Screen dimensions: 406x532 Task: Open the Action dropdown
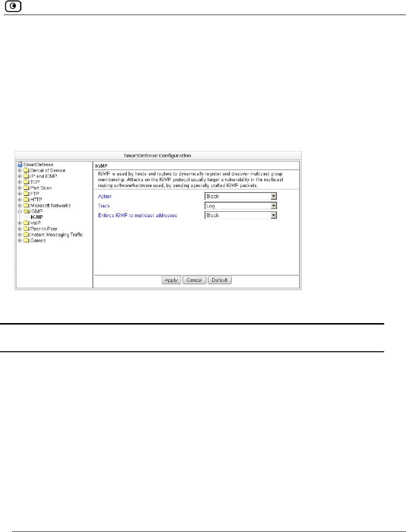tap(241, 196)
